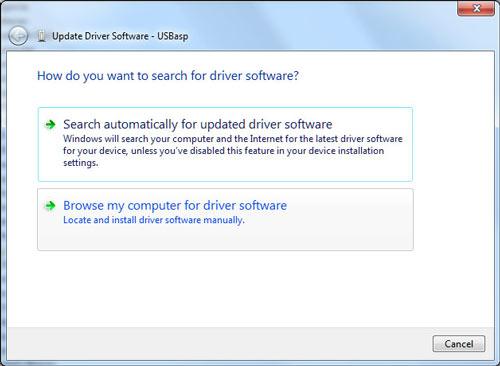Cancel the driver update wizard
Screen dimensions: 500x366
(459, 344)
